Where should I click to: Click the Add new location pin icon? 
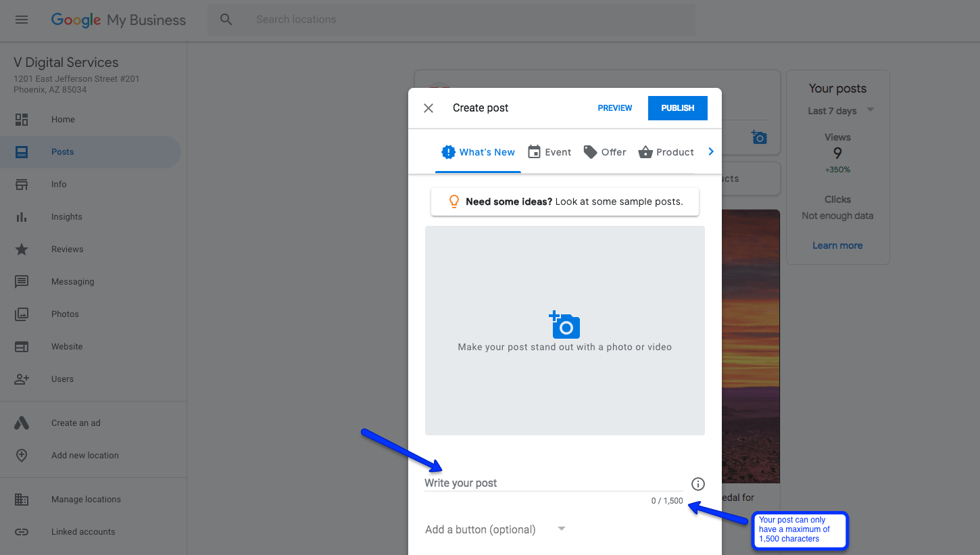(22, 456)
